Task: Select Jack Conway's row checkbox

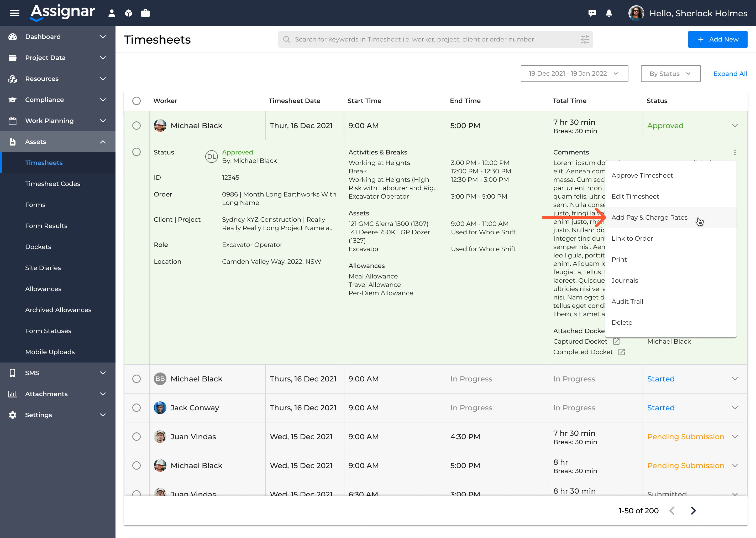Action: pyautogui.click(x=136, y=408)
